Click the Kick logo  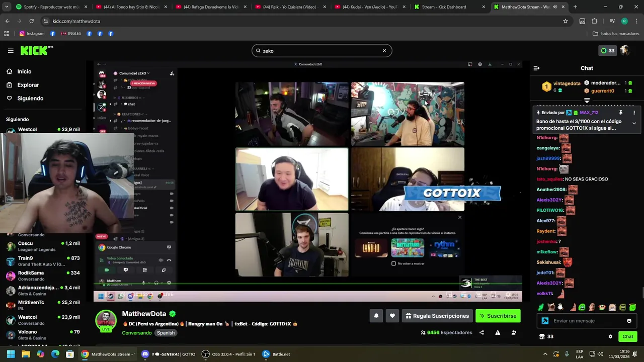36,50
